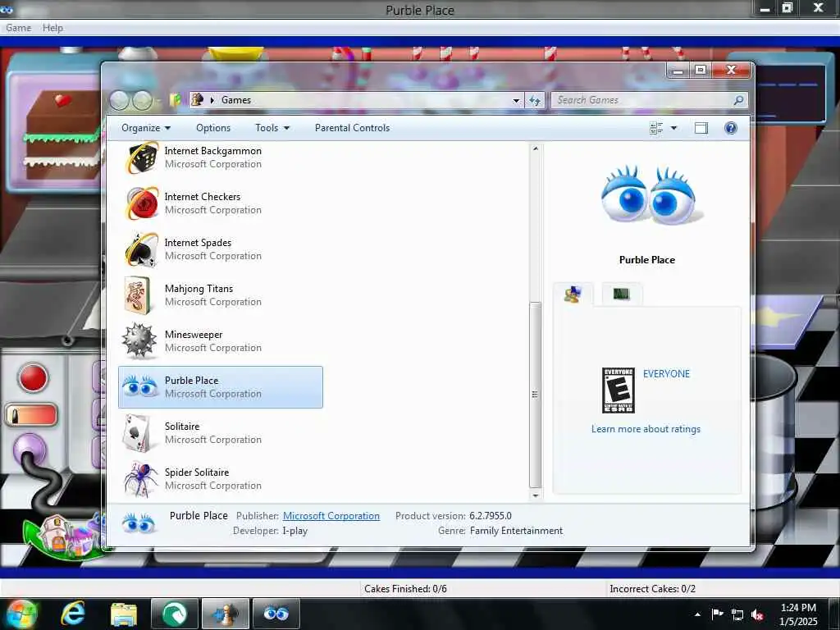Click the Purble Place icon in details pane

(138, 523)
